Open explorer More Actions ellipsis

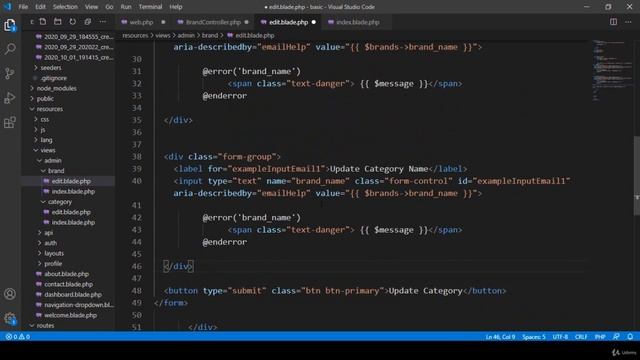tap(102, 22)
